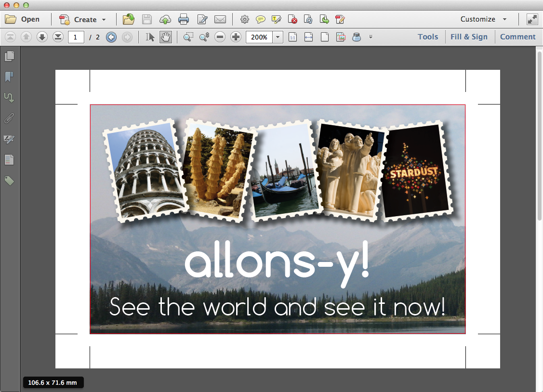Open the zoom percentage dropdown arrow

(278, 37)
